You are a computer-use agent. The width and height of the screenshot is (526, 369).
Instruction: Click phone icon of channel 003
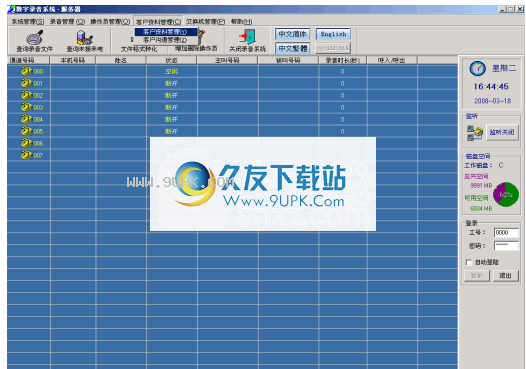[x=26, y=107]
